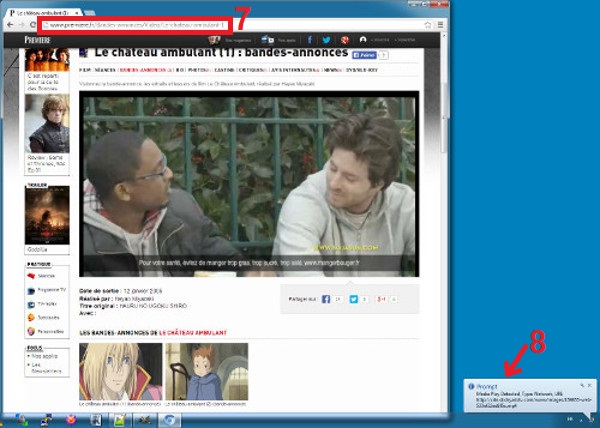
Task: Play the main trailer video
Action: (x=248, y=185)
